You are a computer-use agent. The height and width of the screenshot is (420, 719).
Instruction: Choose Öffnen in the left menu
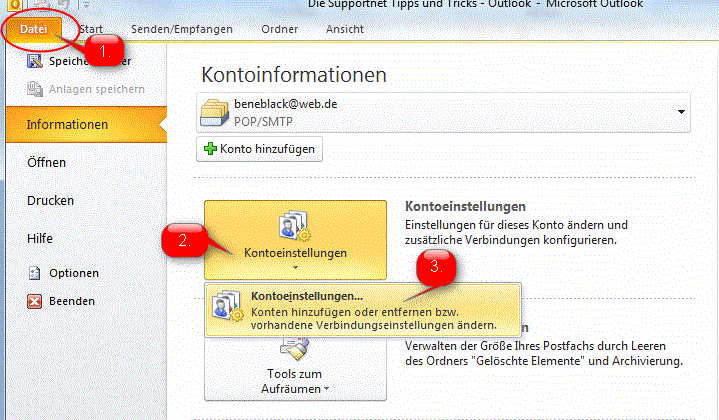tap(46, 163)
